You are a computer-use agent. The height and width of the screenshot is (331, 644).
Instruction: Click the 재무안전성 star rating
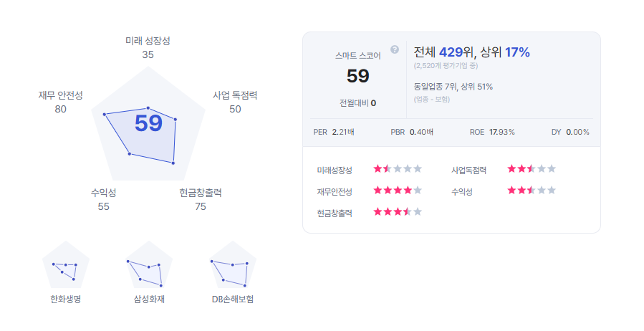click(x=398, y=190)
